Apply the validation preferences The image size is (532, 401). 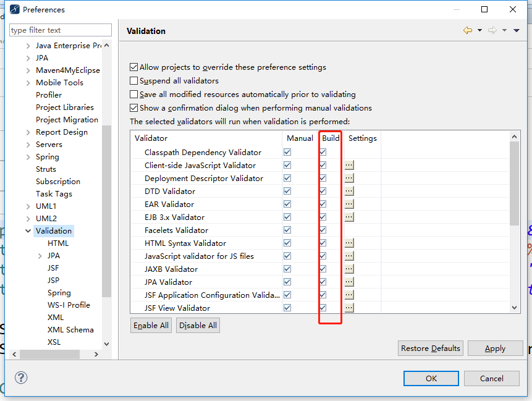click(x=496, y=348)
